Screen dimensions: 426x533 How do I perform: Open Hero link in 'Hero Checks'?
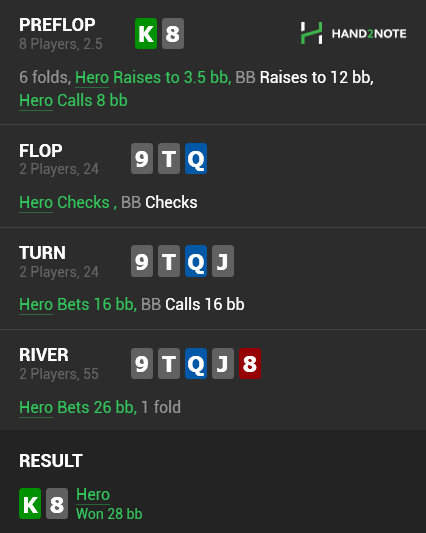[x=36, y=202]
